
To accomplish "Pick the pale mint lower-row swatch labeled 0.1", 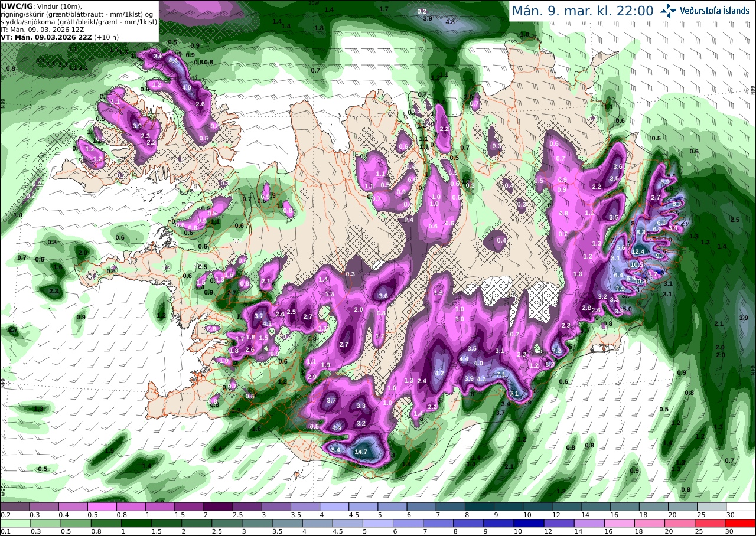I will pyautogui.click(x=15, y=523).
